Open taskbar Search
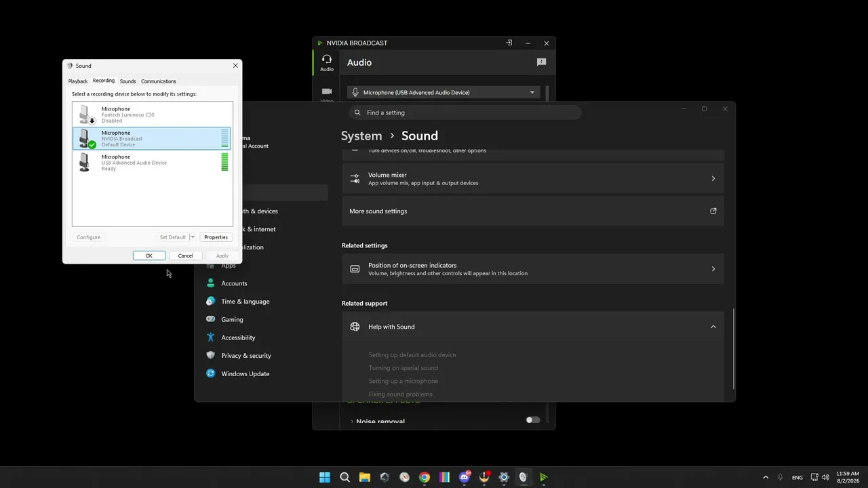Viewport: 868px width, 488px height. 344,477
